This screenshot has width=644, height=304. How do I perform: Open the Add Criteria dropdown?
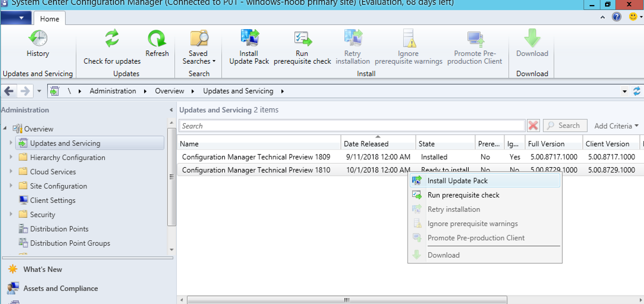616,126
